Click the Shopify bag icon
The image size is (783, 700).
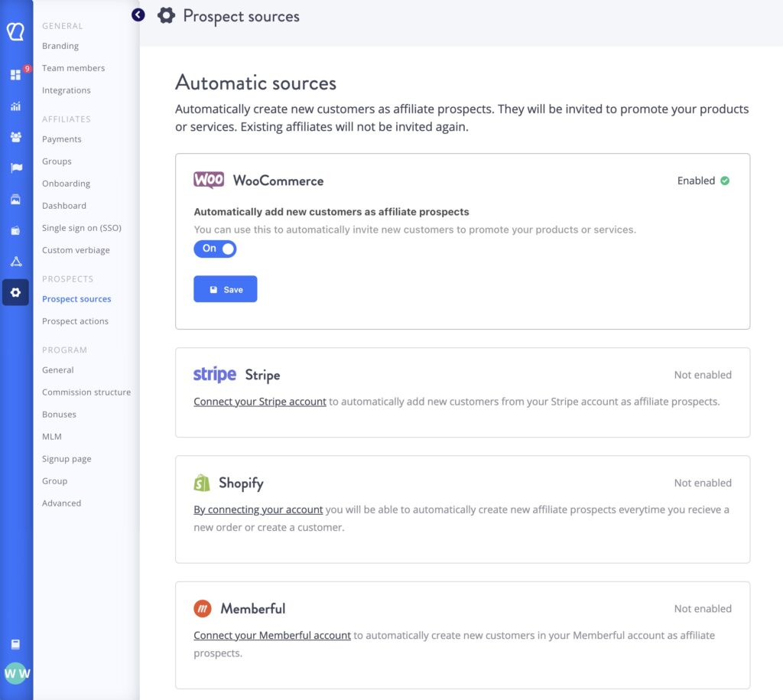[x=202, y=483]
